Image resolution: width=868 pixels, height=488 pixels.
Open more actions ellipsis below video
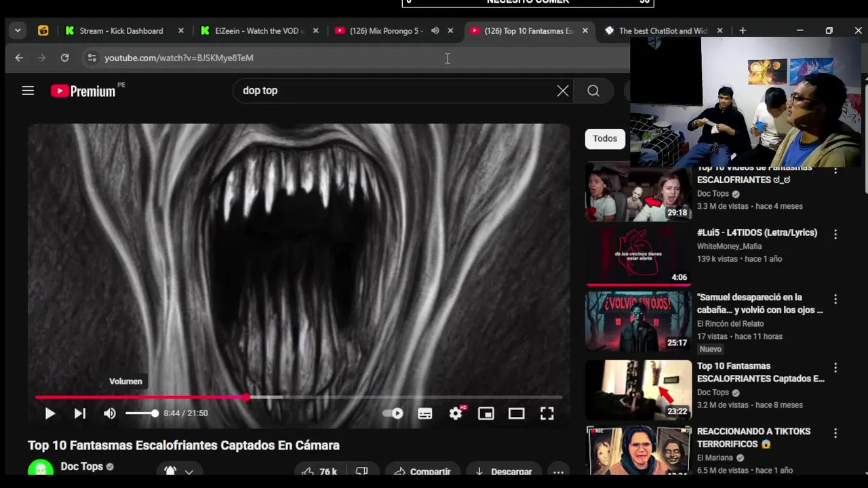pos(558,472)
